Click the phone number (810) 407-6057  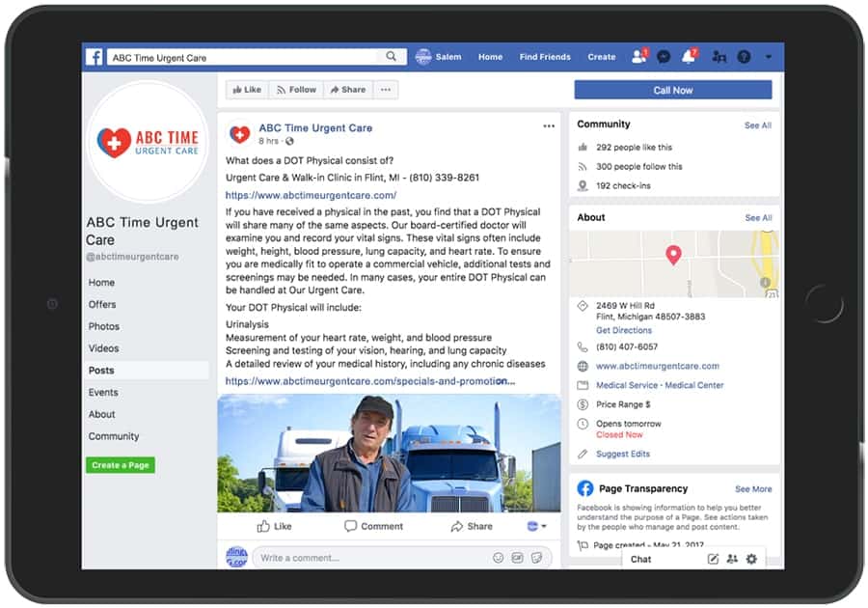coord(627,346)
